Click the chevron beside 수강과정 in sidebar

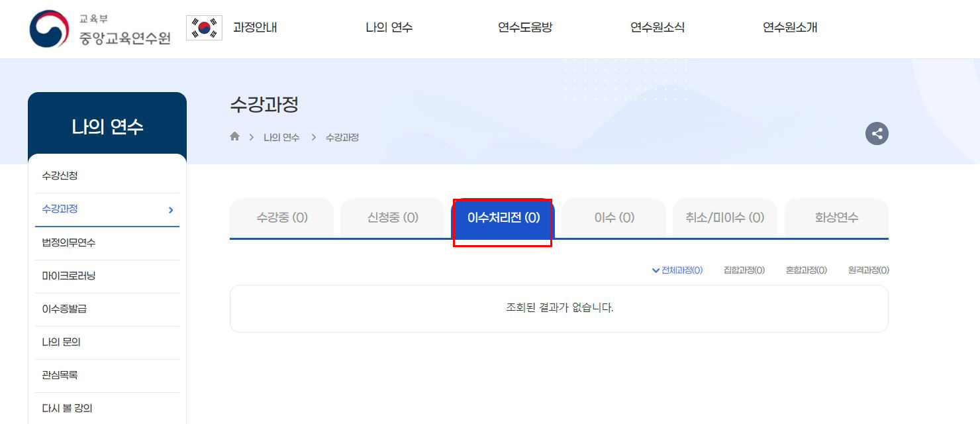point(171,210)
